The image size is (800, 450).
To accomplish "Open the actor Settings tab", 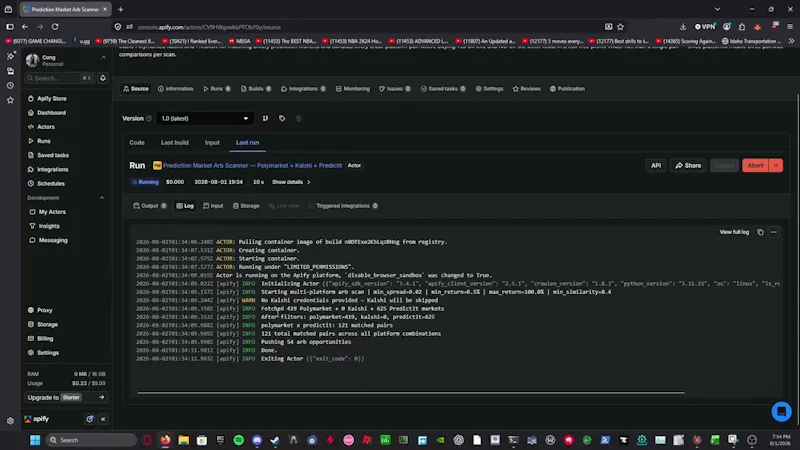I will tap(489, 89).
